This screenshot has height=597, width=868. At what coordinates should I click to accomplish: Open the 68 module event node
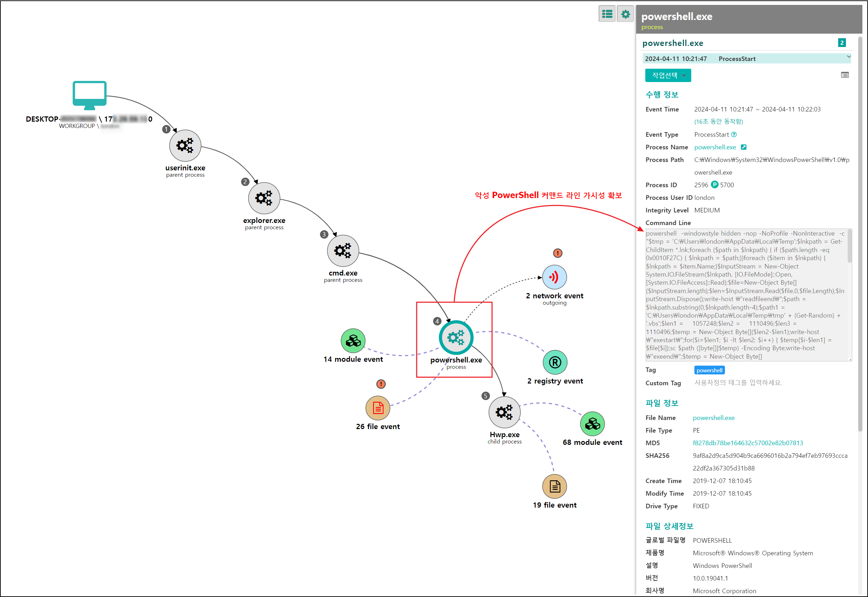[x=593, y=424]
